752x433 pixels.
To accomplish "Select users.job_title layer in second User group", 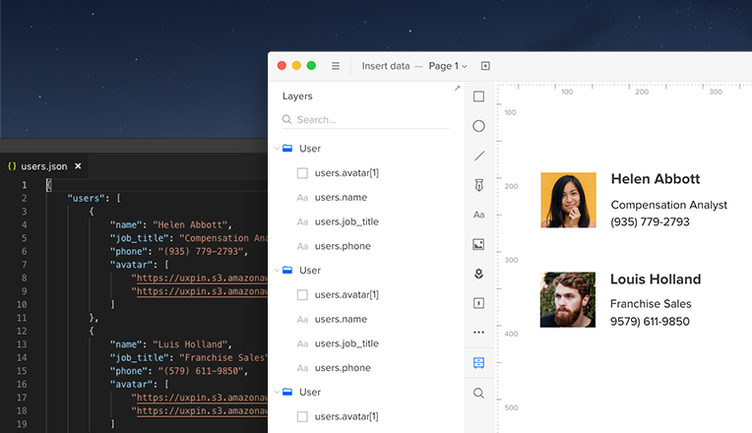I will click(346, 344).
